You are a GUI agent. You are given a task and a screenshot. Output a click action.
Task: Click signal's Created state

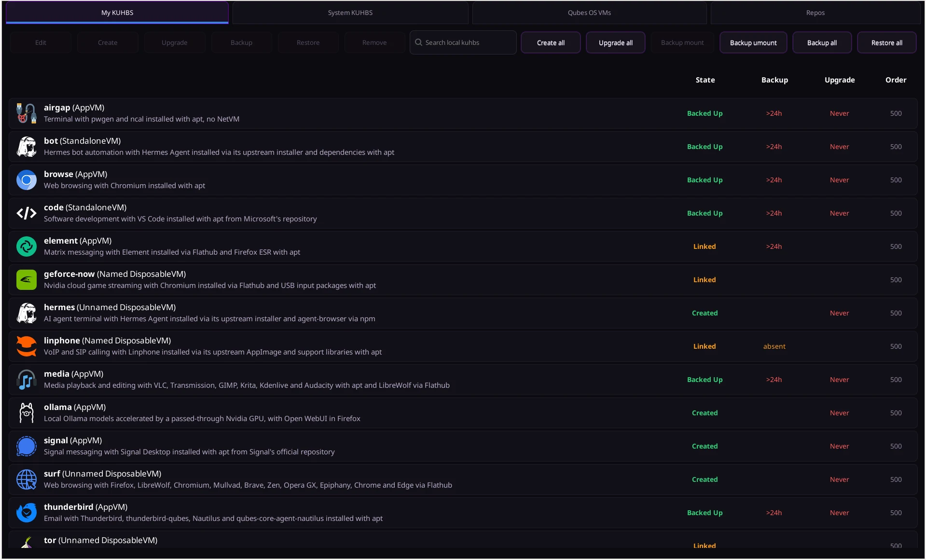point(705,446)
